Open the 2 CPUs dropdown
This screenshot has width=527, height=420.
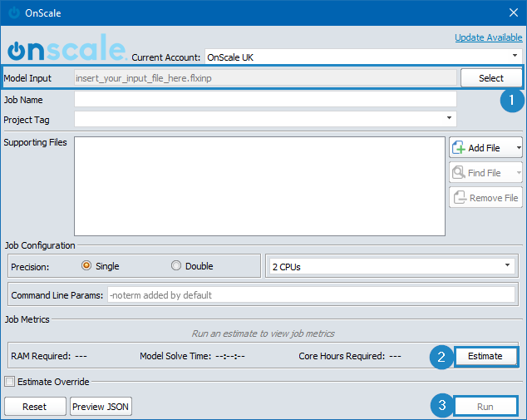[x=392, y=267]
